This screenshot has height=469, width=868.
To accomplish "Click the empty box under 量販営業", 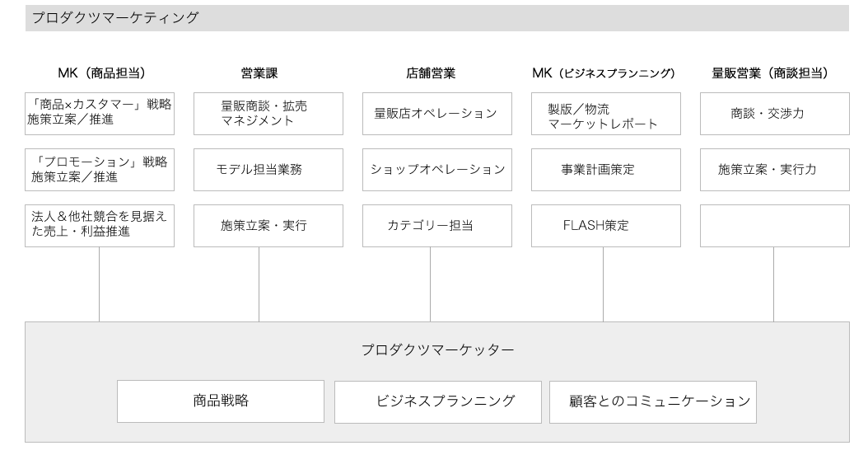I will [x=774, y=225].
